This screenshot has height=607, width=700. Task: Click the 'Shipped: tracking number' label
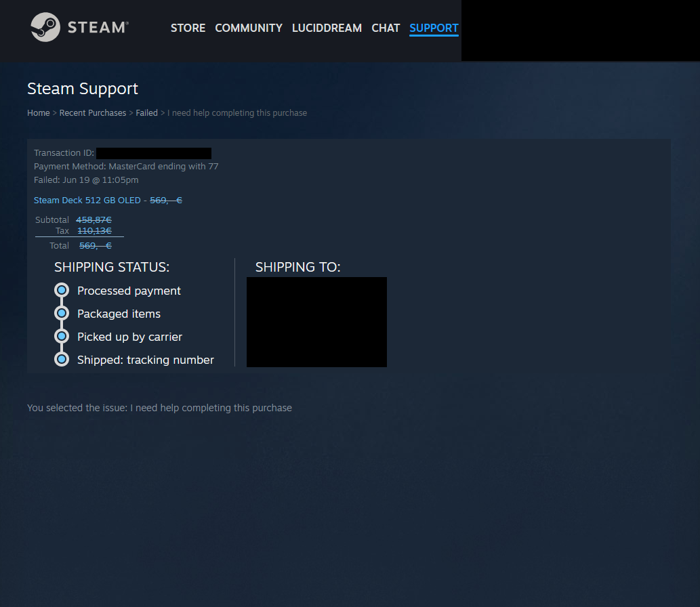[x=146, y=360]
